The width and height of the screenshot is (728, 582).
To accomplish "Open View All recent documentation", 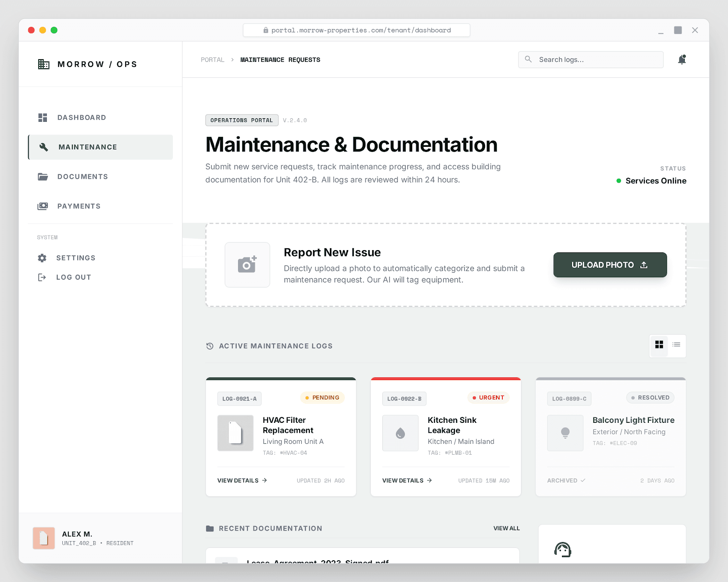I will click(x=506, y=528).
